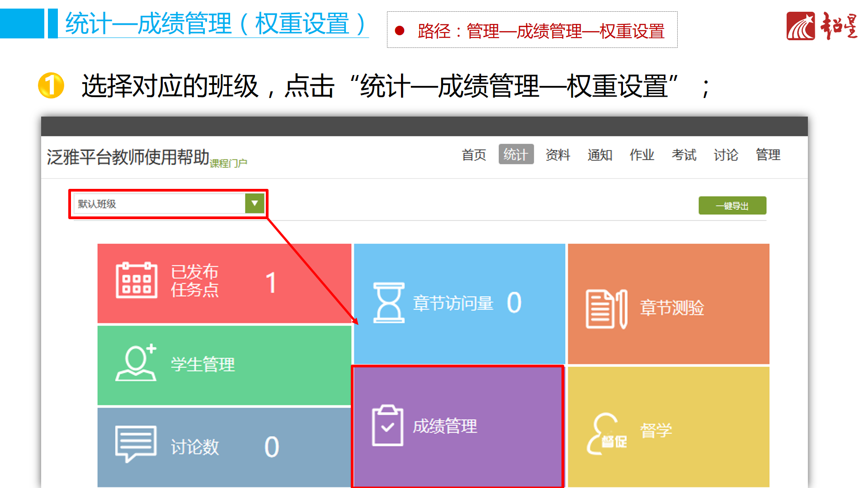Open the 资料 navigation tab

(557, 155)
